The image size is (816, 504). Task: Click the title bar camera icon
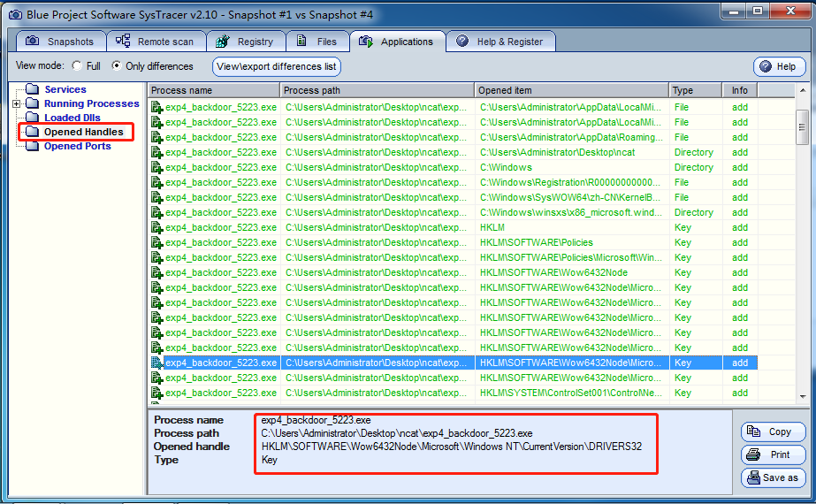[15, 14]
